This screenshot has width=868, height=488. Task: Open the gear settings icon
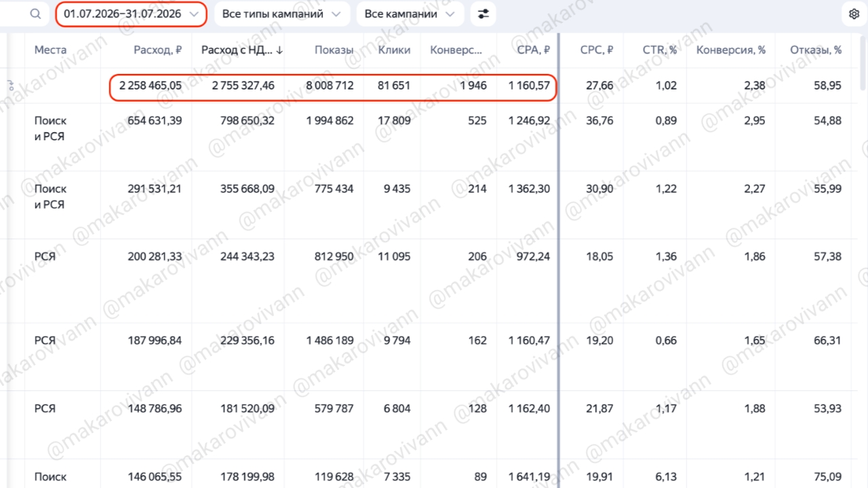[854, 14]
